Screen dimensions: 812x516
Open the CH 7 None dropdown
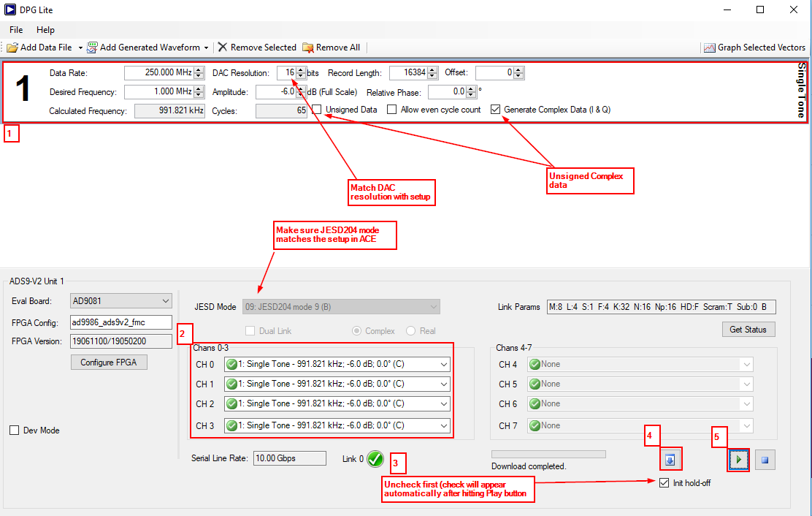pyautogui.click(x=640, y=425)
